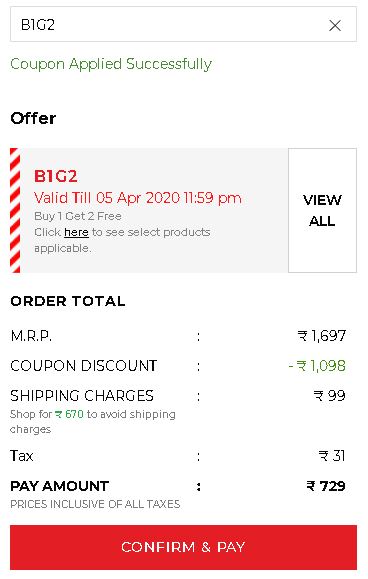Click the coupon code input field
368x579 pixels.
click(x=183, y=24)
